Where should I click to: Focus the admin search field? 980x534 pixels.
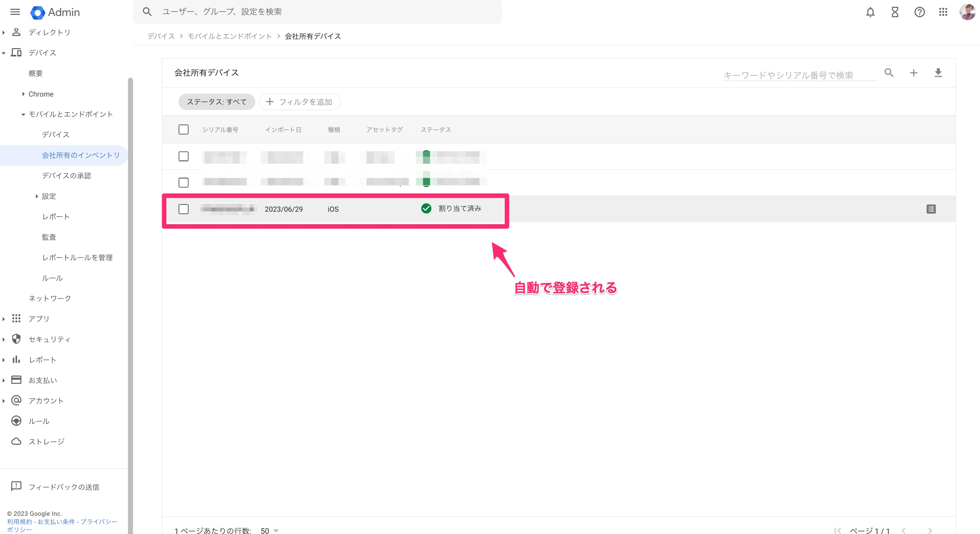317,12
